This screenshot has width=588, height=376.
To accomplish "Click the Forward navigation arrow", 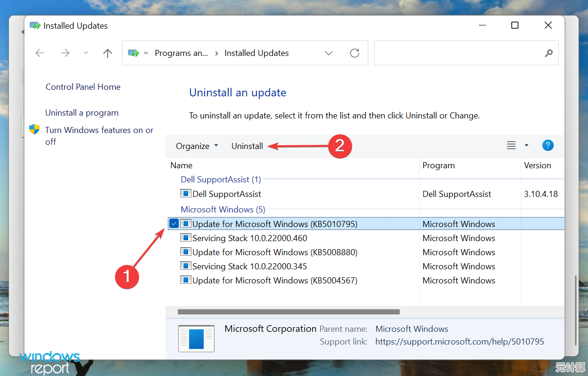I will (65, 53).
